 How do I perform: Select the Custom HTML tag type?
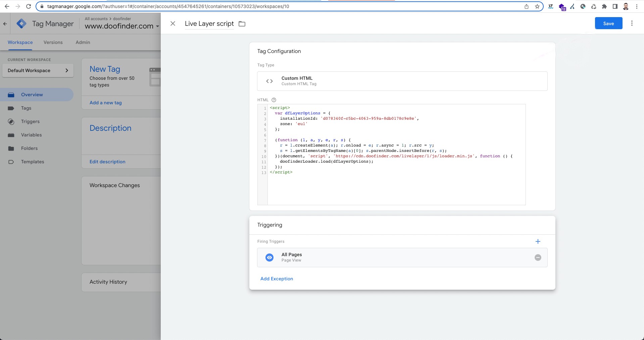pyautogui.click(x=402, y=81)
